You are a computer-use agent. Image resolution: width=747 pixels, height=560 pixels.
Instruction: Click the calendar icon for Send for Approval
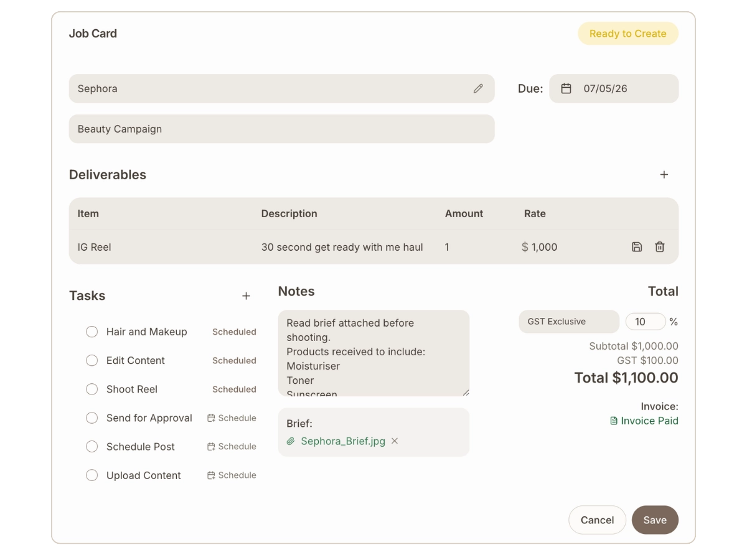click(211, 418)
